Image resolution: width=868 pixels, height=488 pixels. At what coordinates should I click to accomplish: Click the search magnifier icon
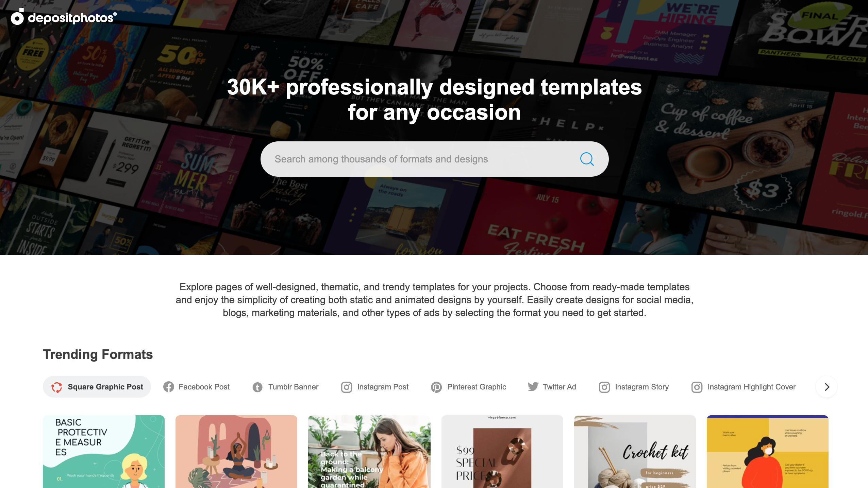(x=587, y=159)
